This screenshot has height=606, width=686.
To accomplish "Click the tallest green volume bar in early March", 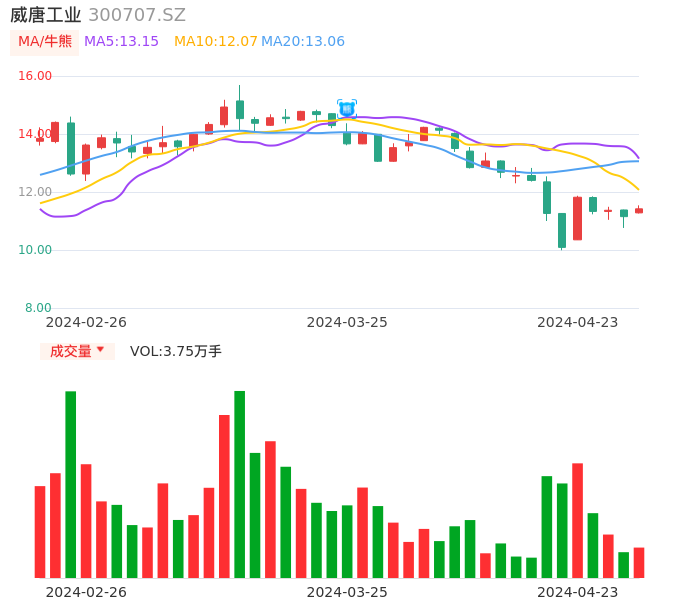I will [240, 484].
